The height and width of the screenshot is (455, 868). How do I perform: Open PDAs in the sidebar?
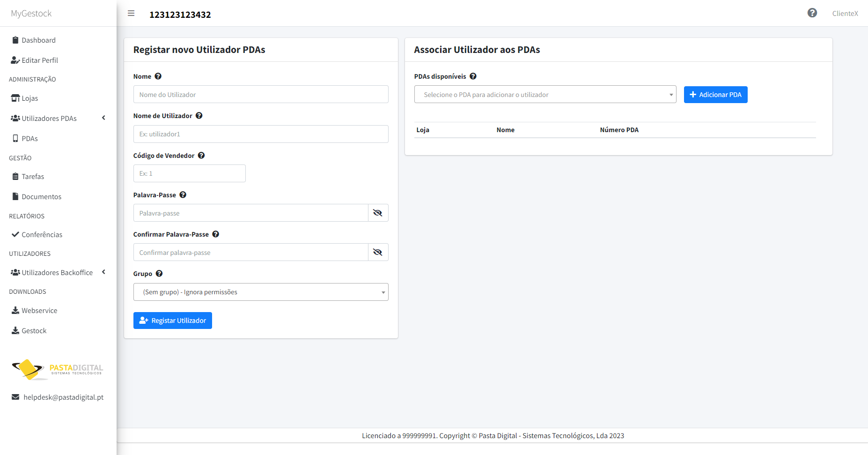(x=30, y=139)
